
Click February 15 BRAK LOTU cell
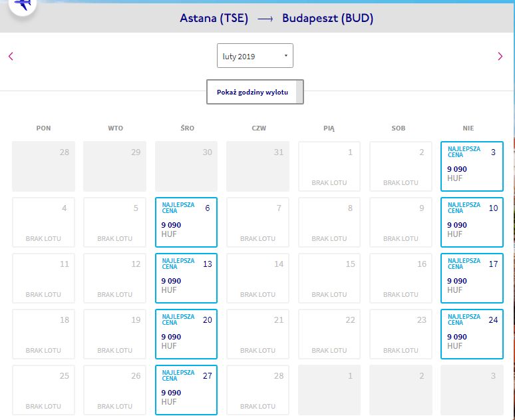(x=329, y=278)
